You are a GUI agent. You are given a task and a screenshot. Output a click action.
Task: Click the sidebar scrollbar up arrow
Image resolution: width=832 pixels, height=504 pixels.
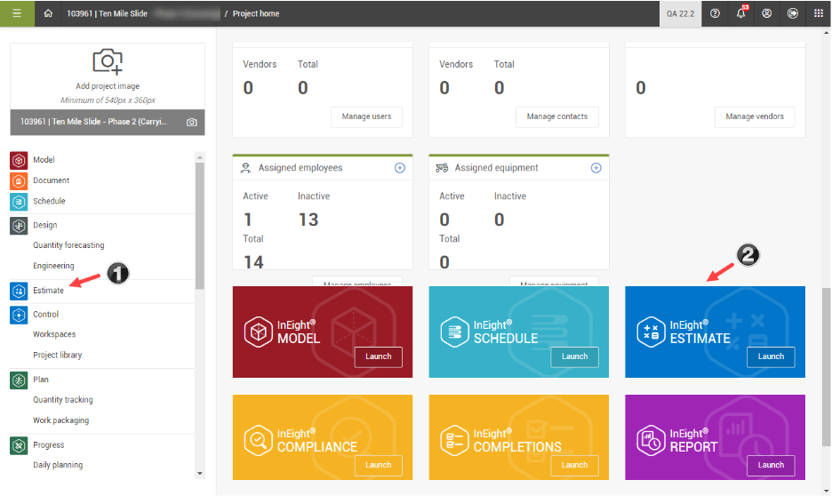200,157
